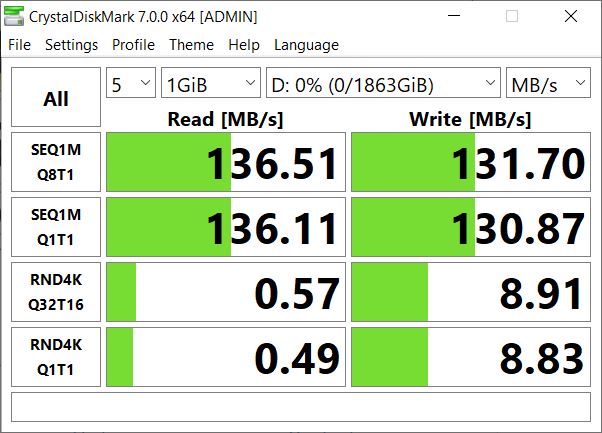
Task: Open the Profile menu
Action: pyautogui.click(x=133, y=45)
